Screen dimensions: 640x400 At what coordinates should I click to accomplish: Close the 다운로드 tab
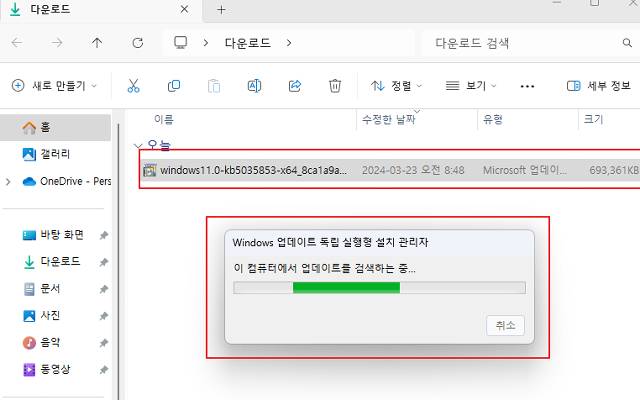[x=184, y=9]
